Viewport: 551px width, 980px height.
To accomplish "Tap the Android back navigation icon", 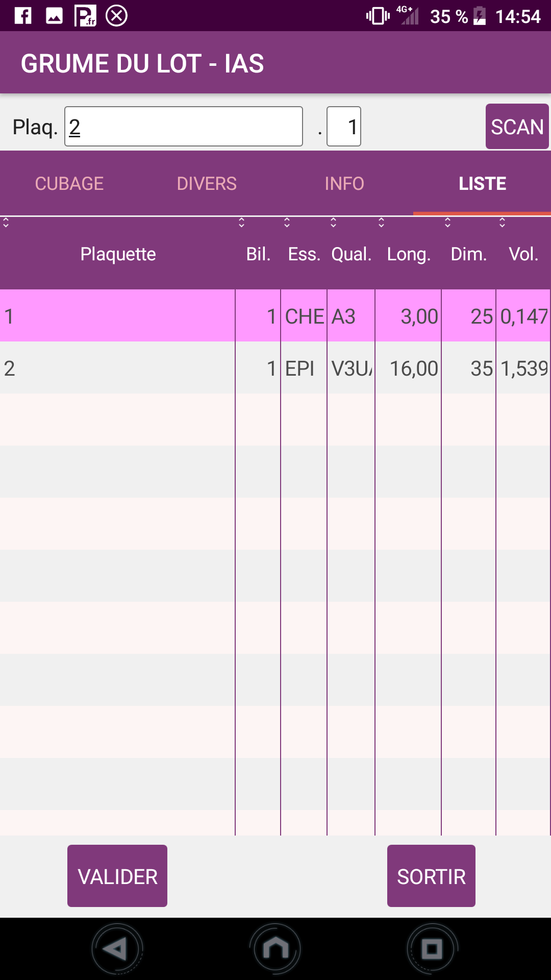I will click(x=117, y=949).
